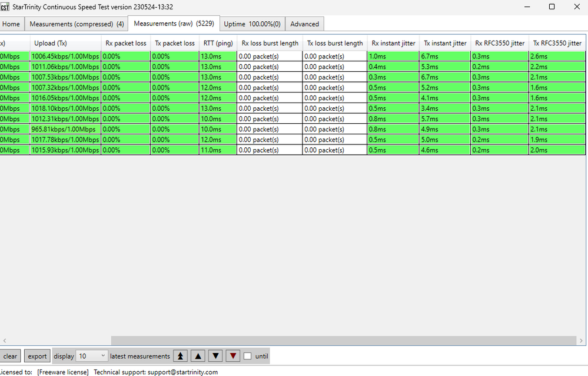588x376 pixels.
Task: Select the 1015.93kbps/1.00Mbps upload cell
Action: tap(65, 150)
